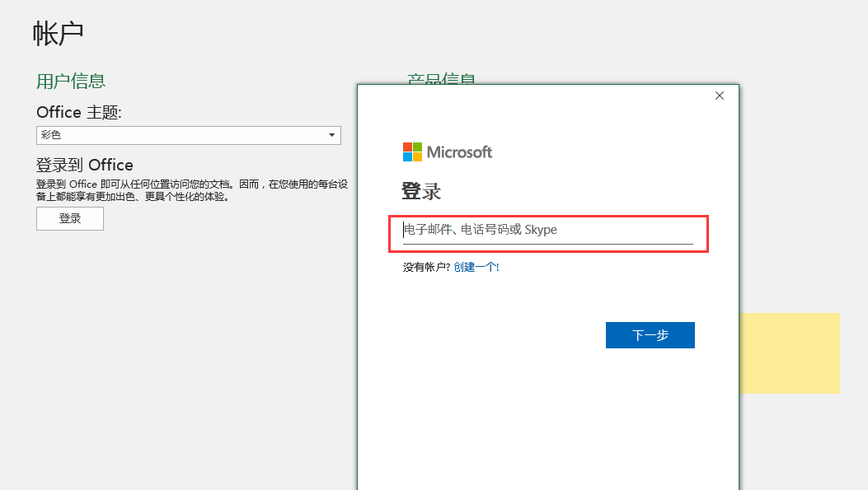The height and width of the screenshot is (490, 868).
Task: Open the 创建一个! account creation link
Action: pos(476,267)
